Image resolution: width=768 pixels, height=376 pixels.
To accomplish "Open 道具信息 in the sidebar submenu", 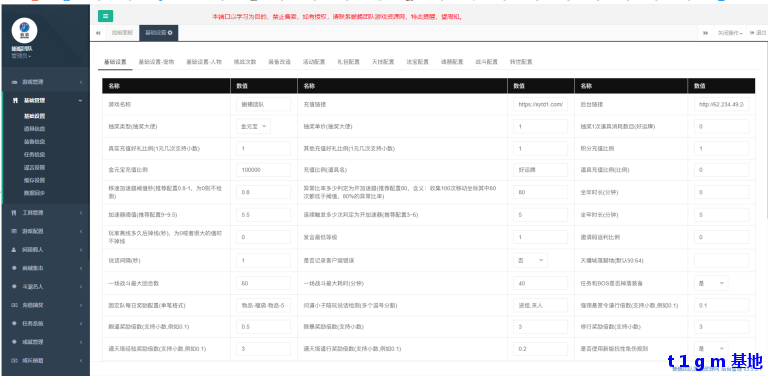I will (x=34, y=129).
